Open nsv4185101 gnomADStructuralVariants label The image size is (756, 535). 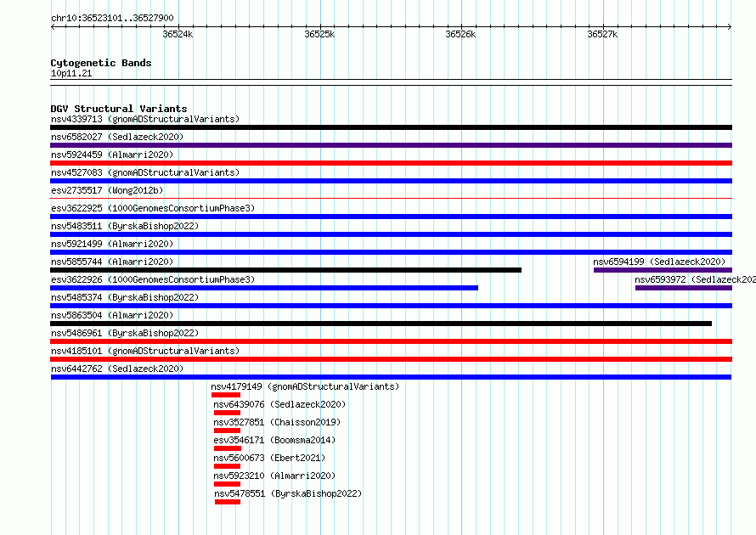145,351
